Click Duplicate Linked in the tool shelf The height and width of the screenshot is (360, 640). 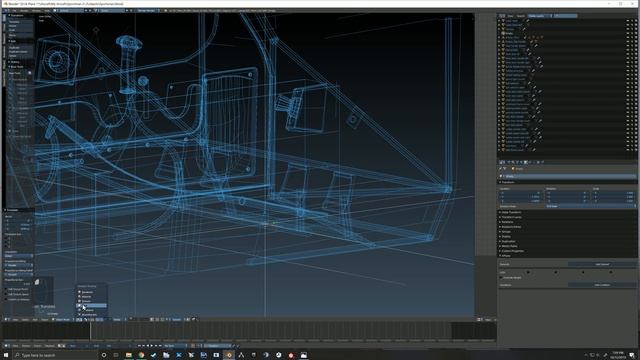click(x=20, y=51)
